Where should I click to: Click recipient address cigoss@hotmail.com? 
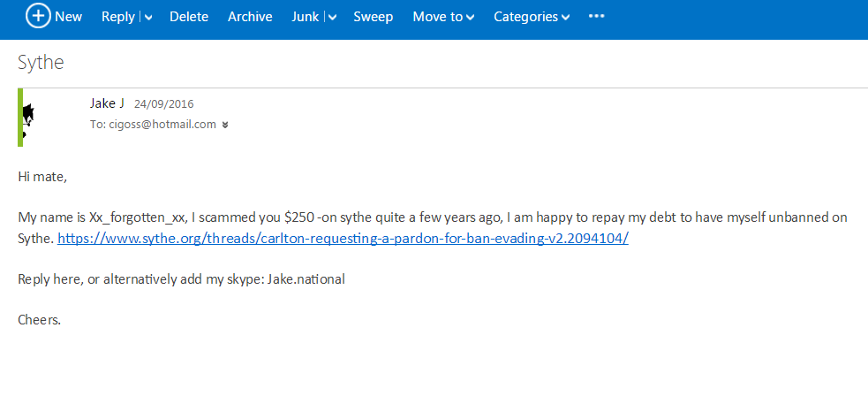[162, 125]
